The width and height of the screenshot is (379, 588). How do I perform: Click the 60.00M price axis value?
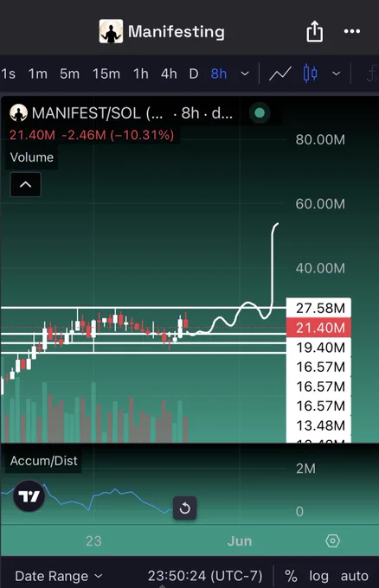pyautogui.click(x=320, y=203)
